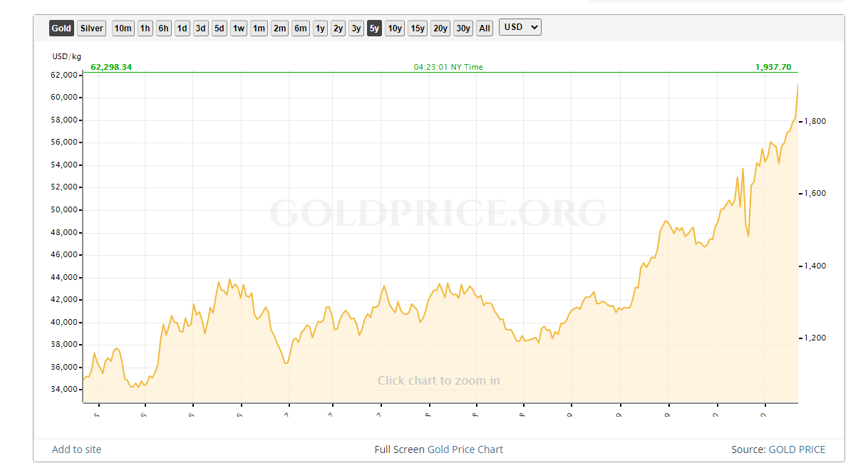Image resolution: width=868 pixels, height=468 pixels.
Task: Click the 44,000 y-axis label
Action: [x=65, y=278]
